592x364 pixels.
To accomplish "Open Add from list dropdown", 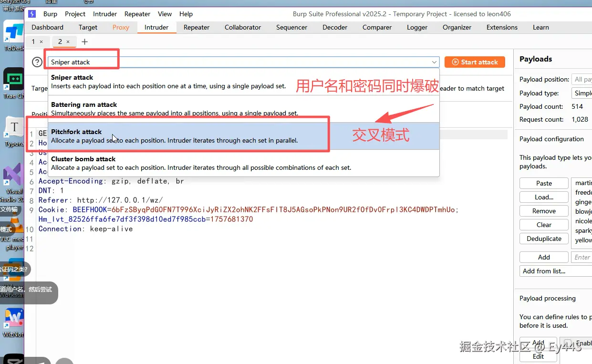I will [x=556, y=271].
